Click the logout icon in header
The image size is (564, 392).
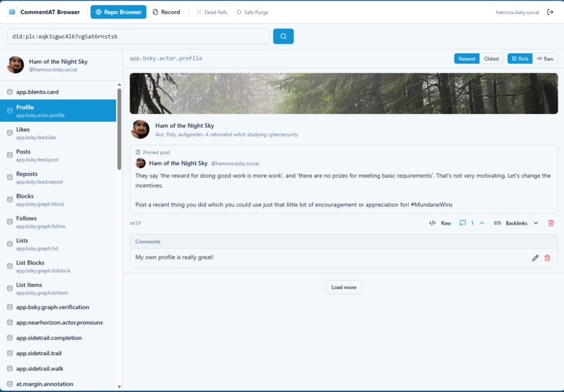coord(550,12)
